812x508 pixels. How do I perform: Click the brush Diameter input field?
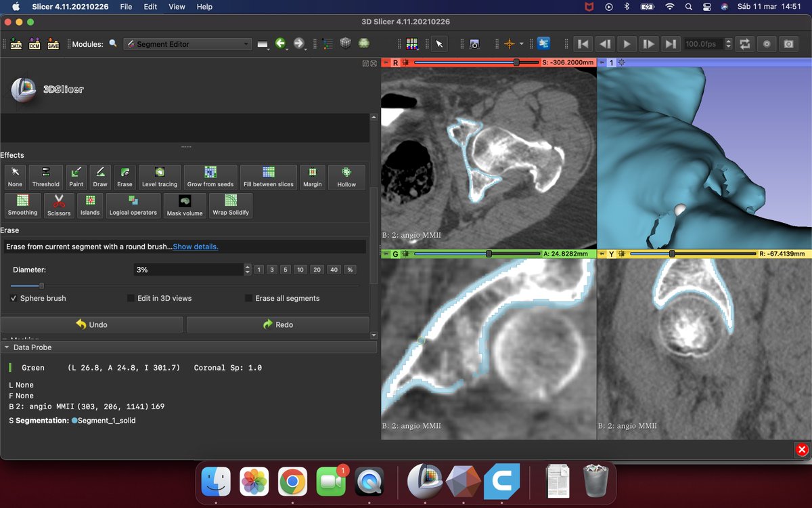pos(188,270)
